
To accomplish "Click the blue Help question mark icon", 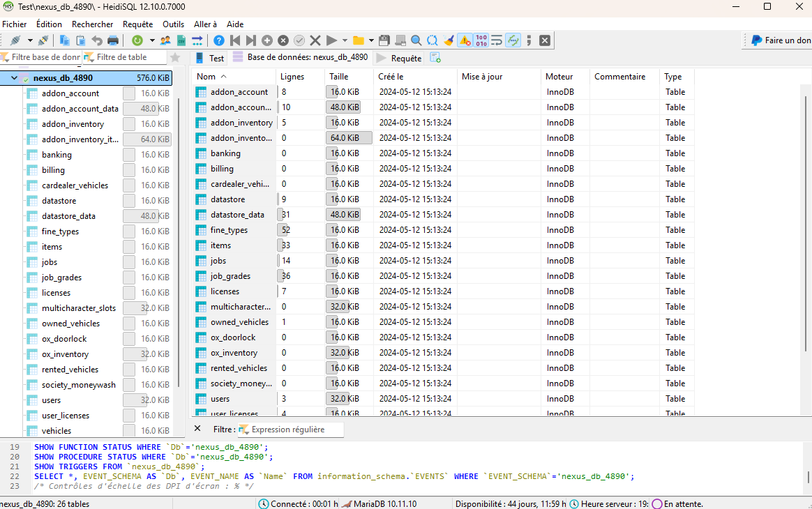I will click(x=219, y=40).
